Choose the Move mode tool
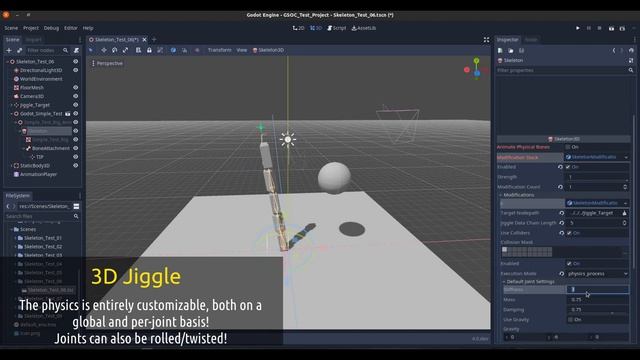Screen dimensions: 640x360 pos(104,50)
